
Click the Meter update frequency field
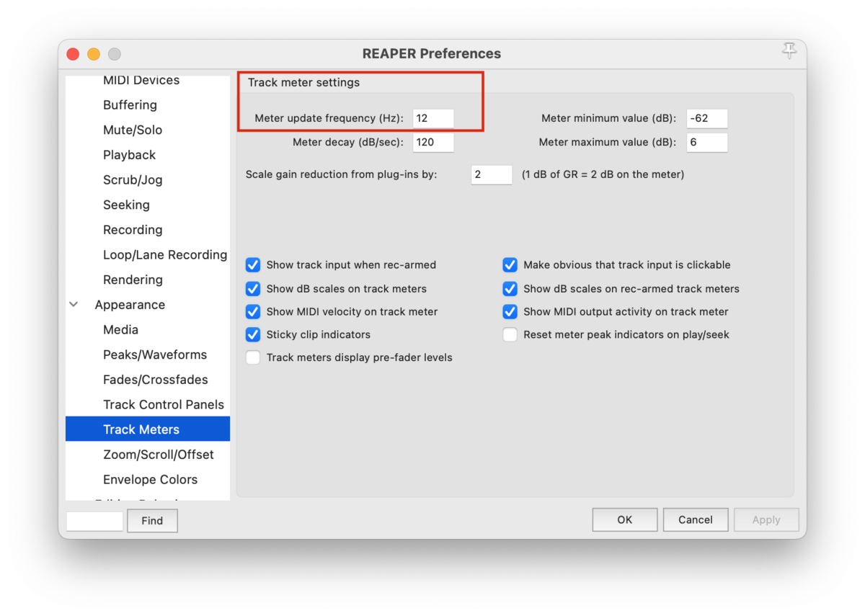pos(433,118)
